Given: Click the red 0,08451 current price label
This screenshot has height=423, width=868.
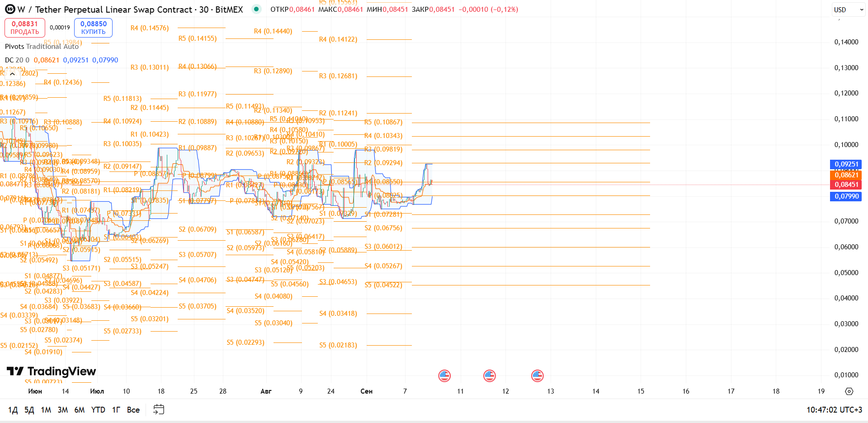Looking at the screenshot, I should pos(846,185).
